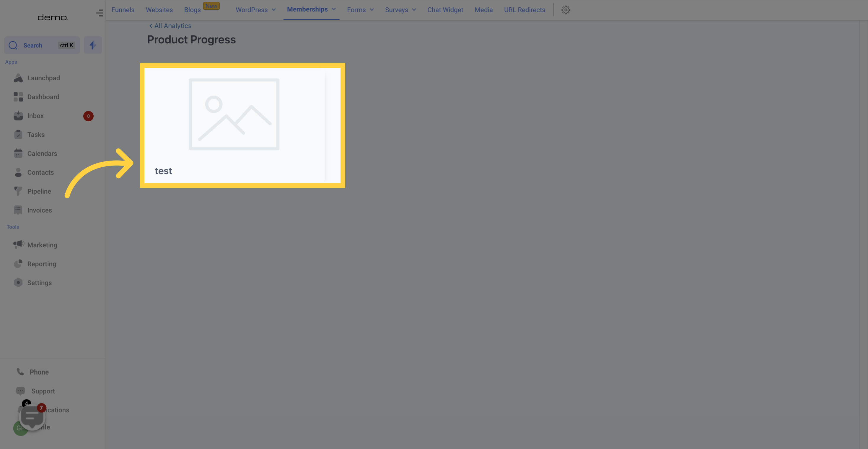This screenshot has height=449, width=868.
Task: Click the Funnels tab in top nav
Action: 122,10
